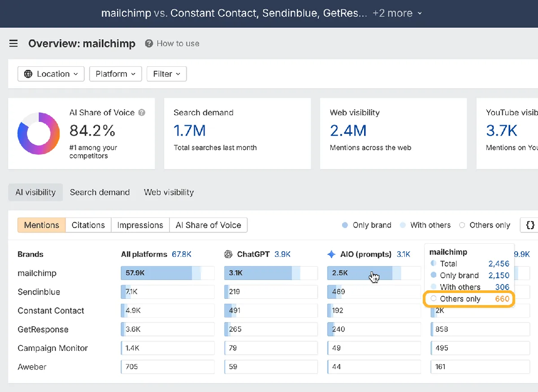Click the ChatGPT logo icon
The height and width of the screenshot is (392, 538).
pos(228,254)
